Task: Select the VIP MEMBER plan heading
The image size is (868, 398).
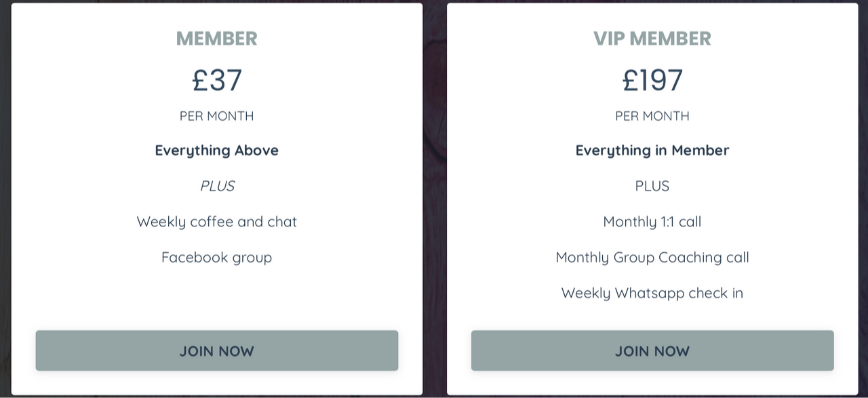Action: [x=652, y=39]
